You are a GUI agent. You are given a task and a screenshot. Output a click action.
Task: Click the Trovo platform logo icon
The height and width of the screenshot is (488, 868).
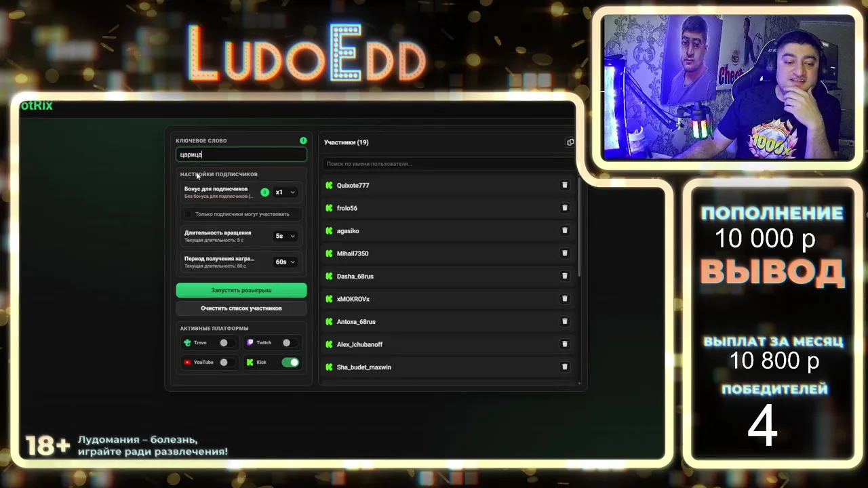187,343
